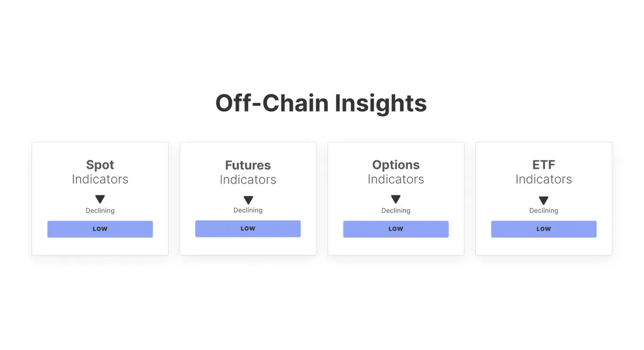Click the word Indicators under ETF

[x=544, y=179]
